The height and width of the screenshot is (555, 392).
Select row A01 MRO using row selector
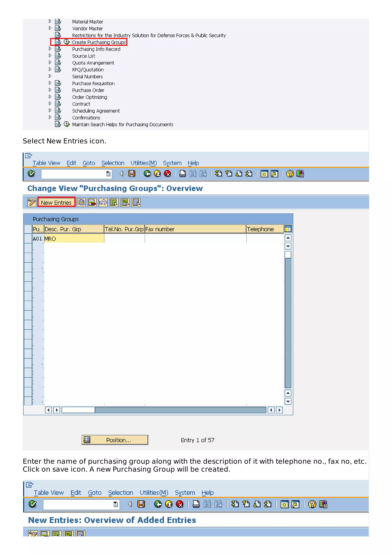28,239
